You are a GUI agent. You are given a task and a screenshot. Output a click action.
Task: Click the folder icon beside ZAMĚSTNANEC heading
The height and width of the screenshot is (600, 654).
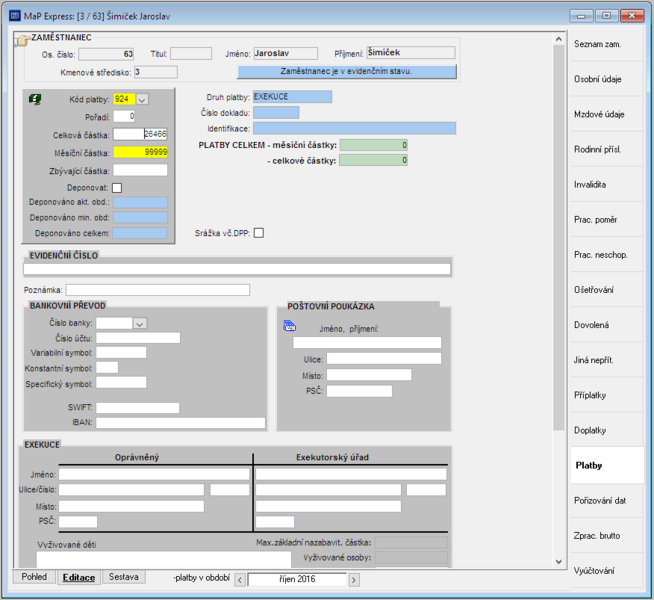23,40
